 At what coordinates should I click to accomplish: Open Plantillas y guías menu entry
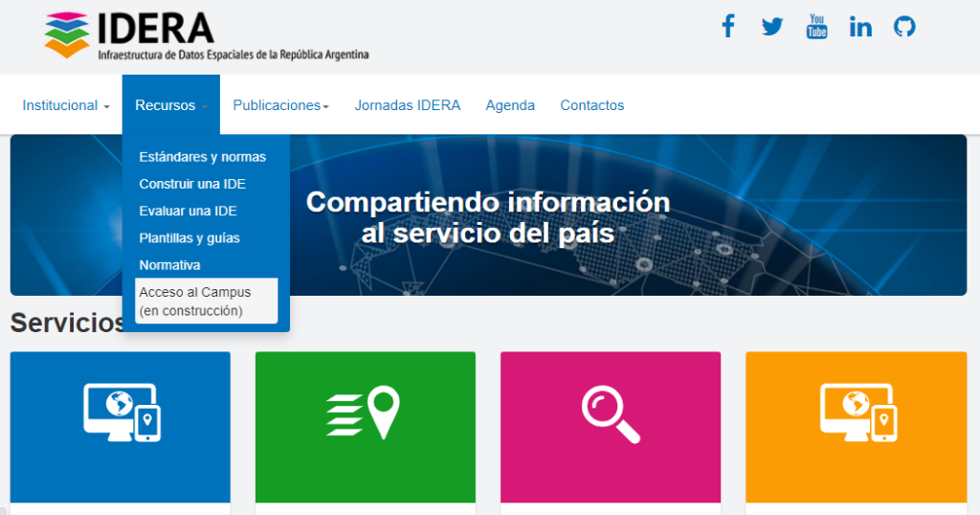click(189, 238)
